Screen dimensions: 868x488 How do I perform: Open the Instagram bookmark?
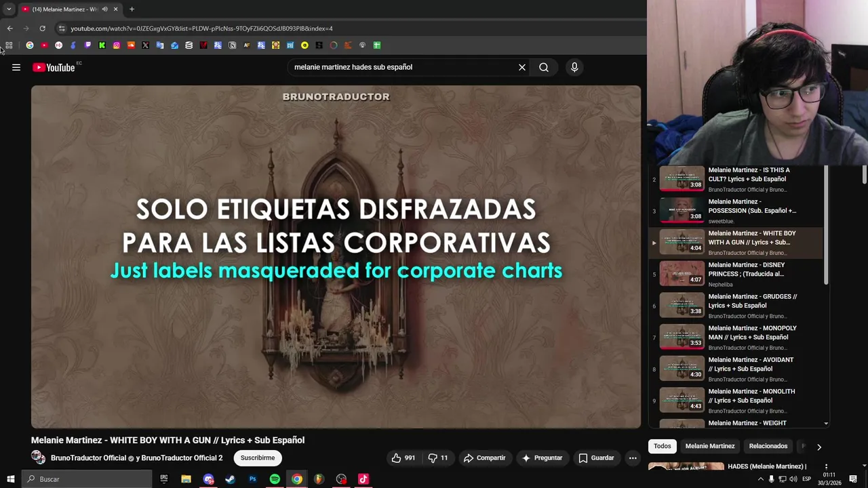[x=117, y=45]
